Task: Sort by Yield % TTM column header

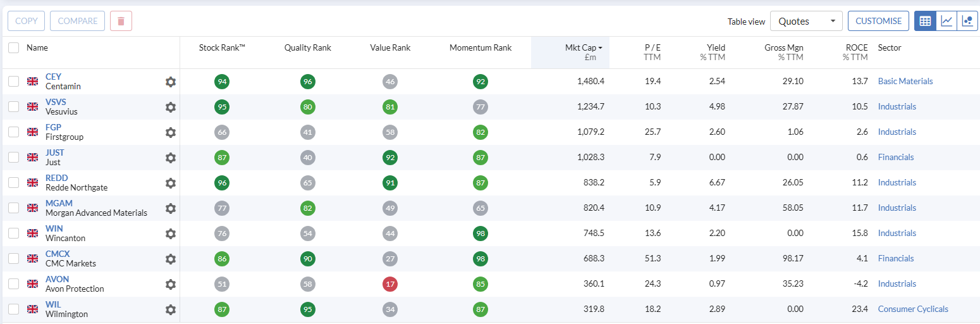Action: tap(713, 53)
